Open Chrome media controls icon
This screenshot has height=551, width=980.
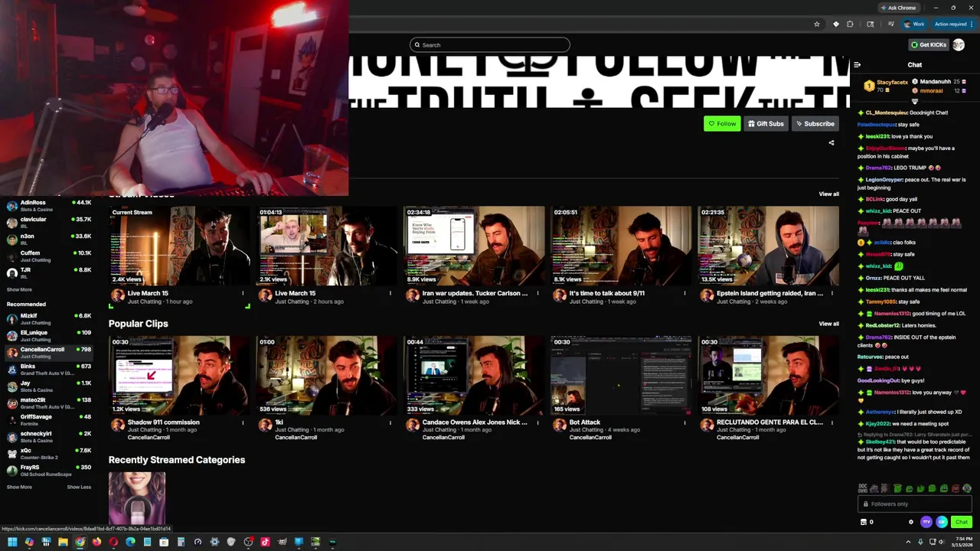click(x=891, y=24)
